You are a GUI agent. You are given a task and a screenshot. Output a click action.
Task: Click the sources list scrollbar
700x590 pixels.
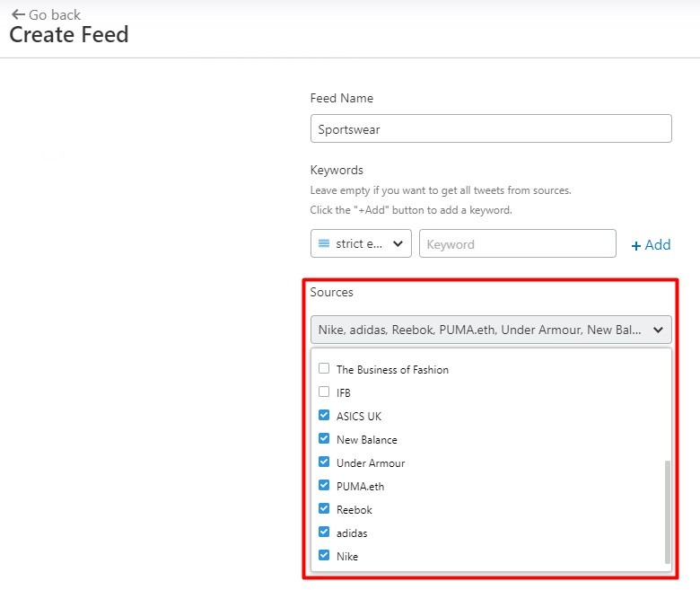tap(668, 512)
